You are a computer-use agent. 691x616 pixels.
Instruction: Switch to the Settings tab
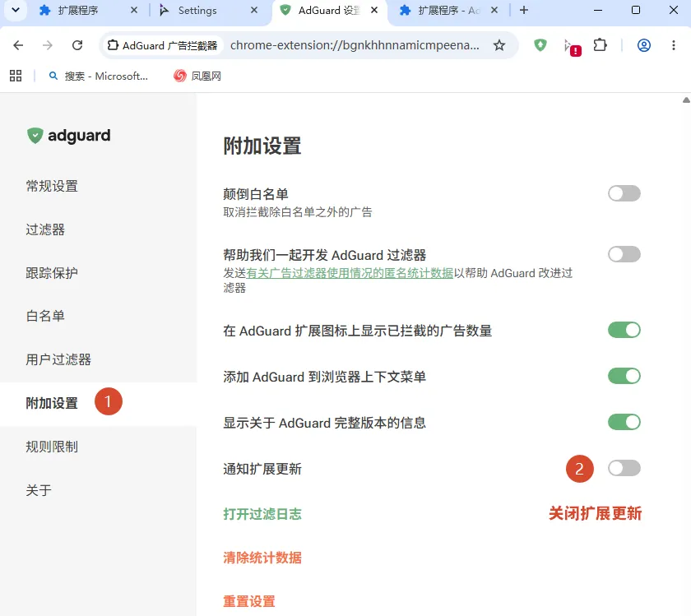pyautogui.click(x=197, y=10)
